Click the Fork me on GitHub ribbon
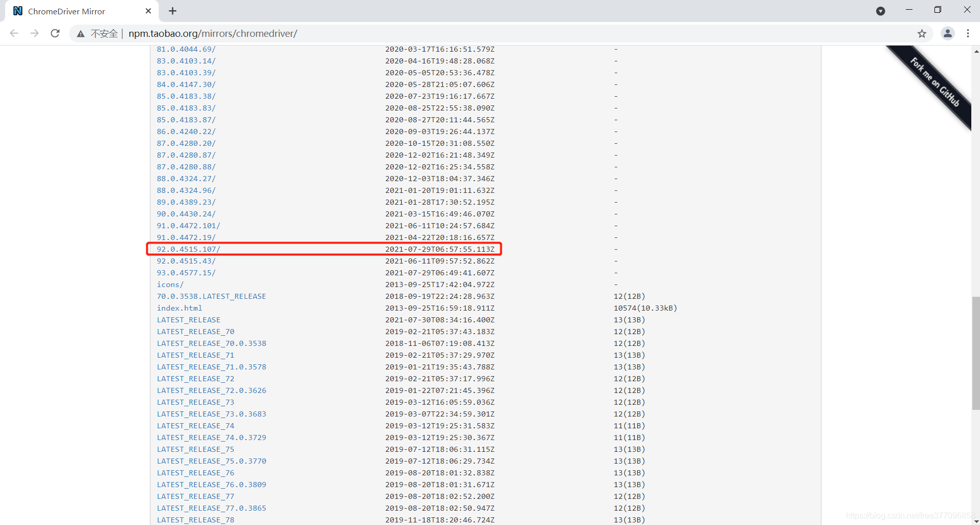Image resolution: width=980 pixels, height=525 pixels. coord(934,82)
